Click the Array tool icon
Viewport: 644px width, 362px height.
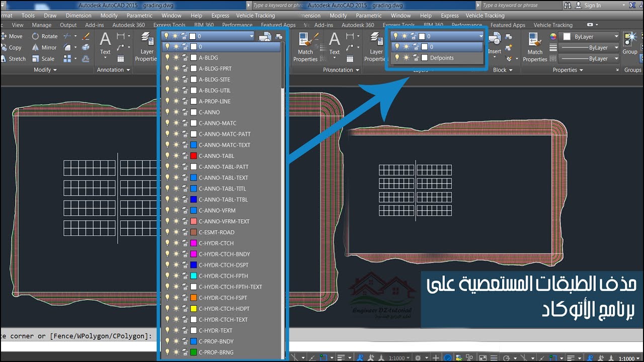tap(67, 59)
